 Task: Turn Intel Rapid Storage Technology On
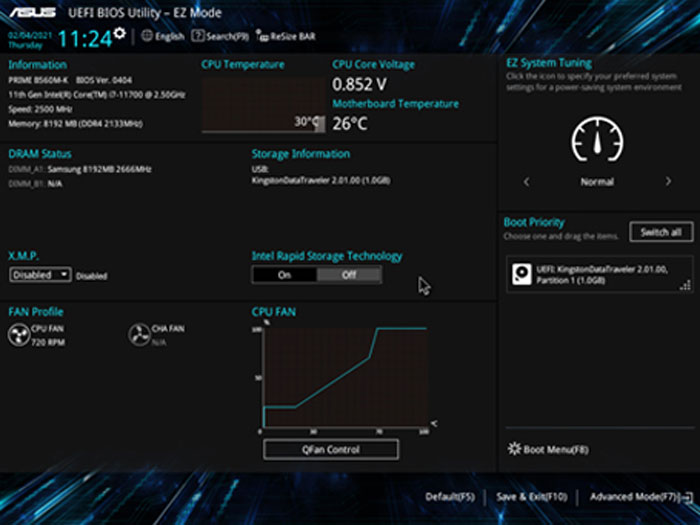284,275
